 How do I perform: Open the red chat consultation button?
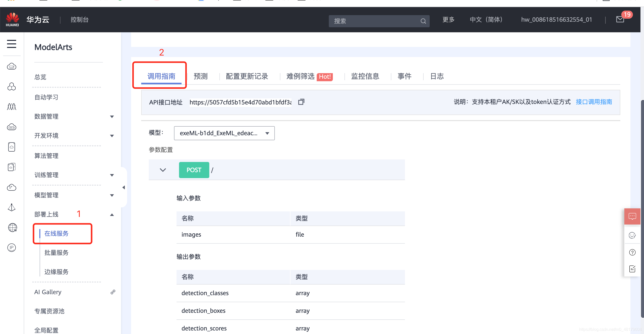tap(632, 216)
